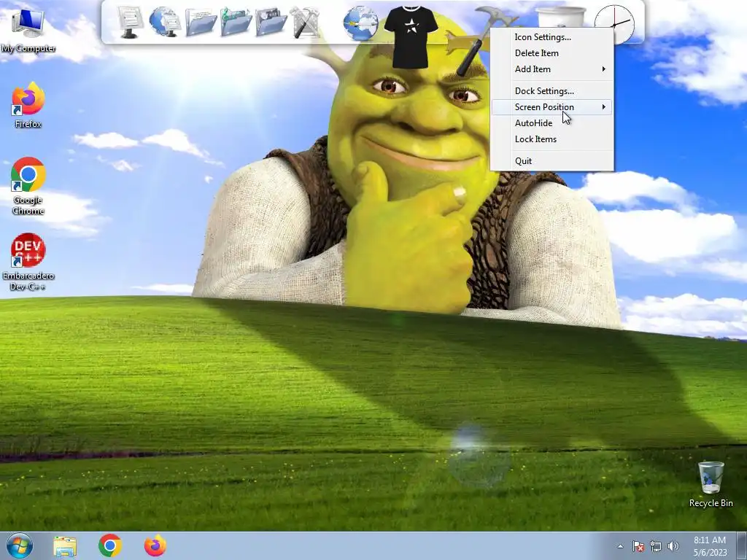Click the network tray icon

click(x=656, y=546)
